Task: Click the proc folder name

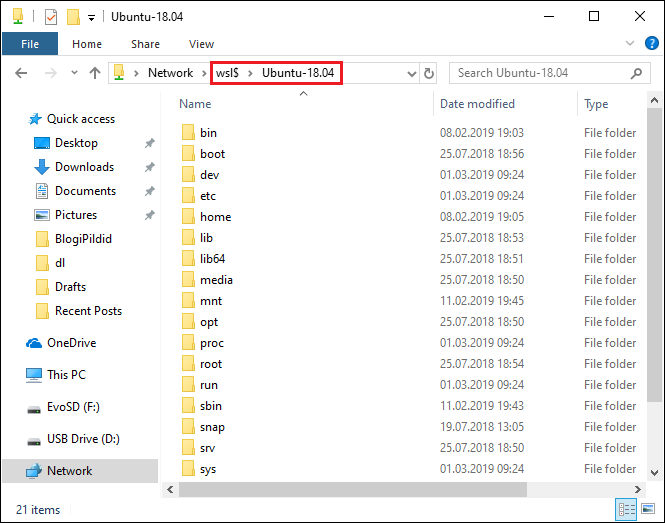Action: coord(212,343)
